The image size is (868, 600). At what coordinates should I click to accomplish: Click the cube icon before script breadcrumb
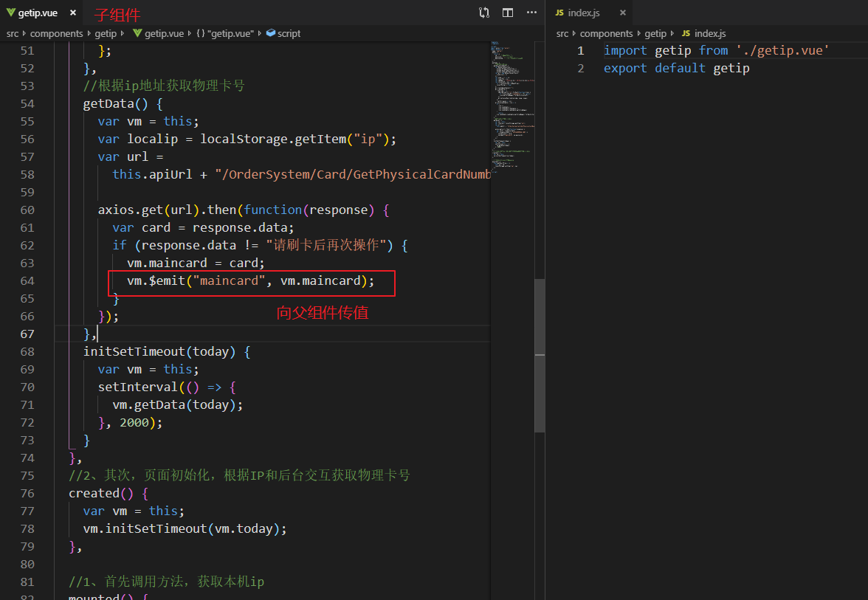pyautogui.click(x=271, y=33)
